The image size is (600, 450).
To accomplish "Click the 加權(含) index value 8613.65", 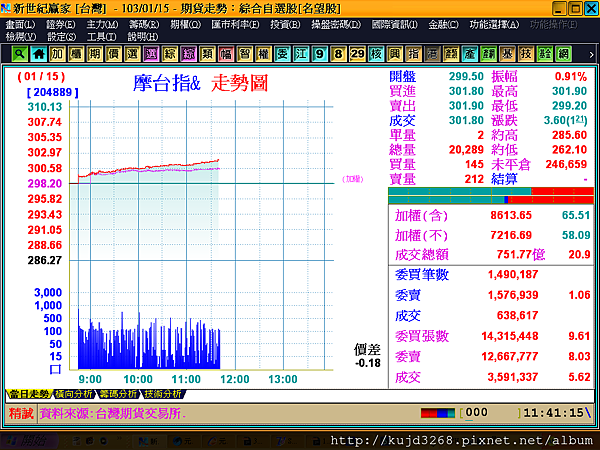I will (511, 215).
